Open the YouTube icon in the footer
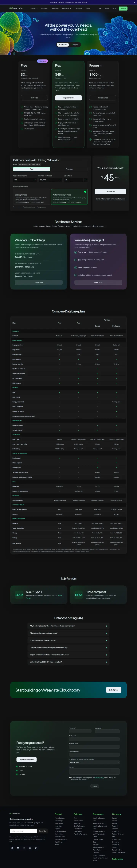The height and width of the screenshot is (868, 137). (x=18, y=848)
